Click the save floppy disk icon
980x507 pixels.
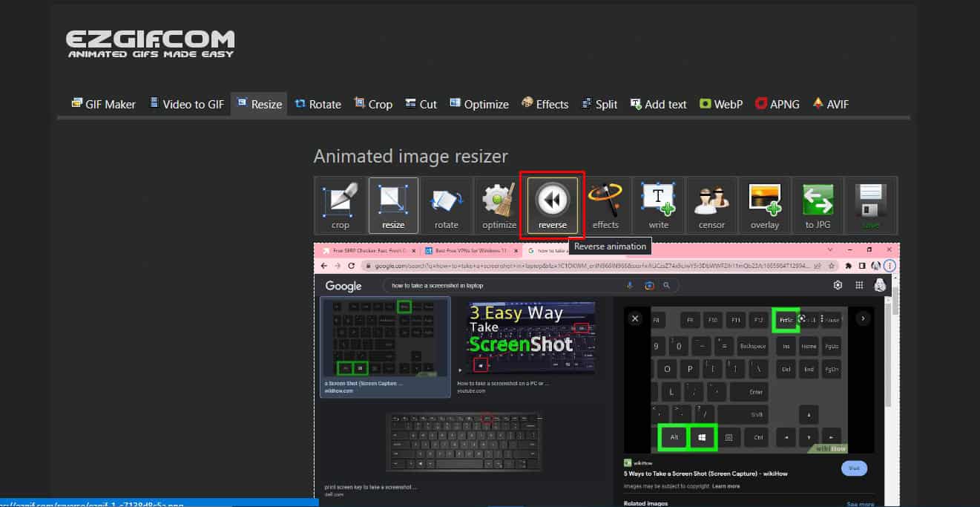(x=871, y=206)
